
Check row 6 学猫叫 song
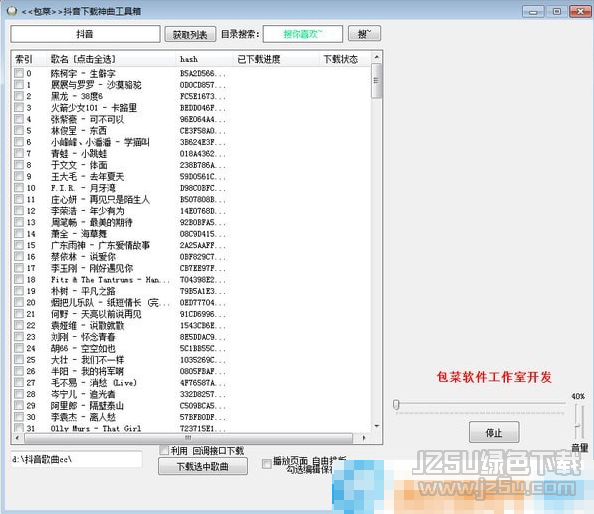click(x=19, y=142)
